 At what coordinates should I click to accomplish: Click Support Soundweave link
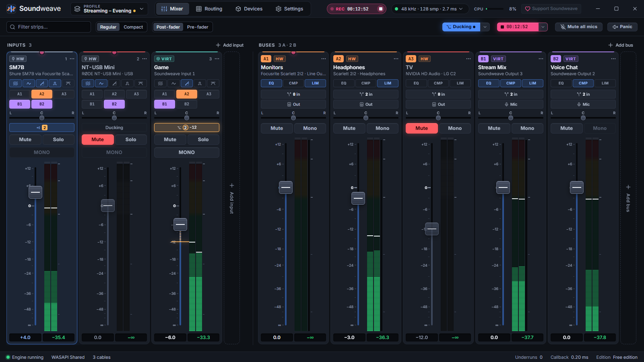coord(551,9)
